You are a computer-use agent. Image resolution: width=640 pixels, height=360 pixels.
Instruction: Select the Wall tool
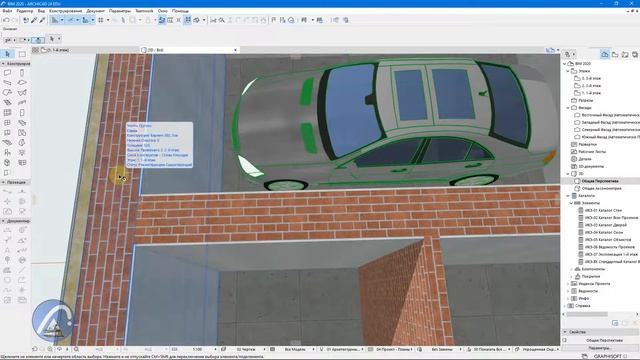point(7,73)
